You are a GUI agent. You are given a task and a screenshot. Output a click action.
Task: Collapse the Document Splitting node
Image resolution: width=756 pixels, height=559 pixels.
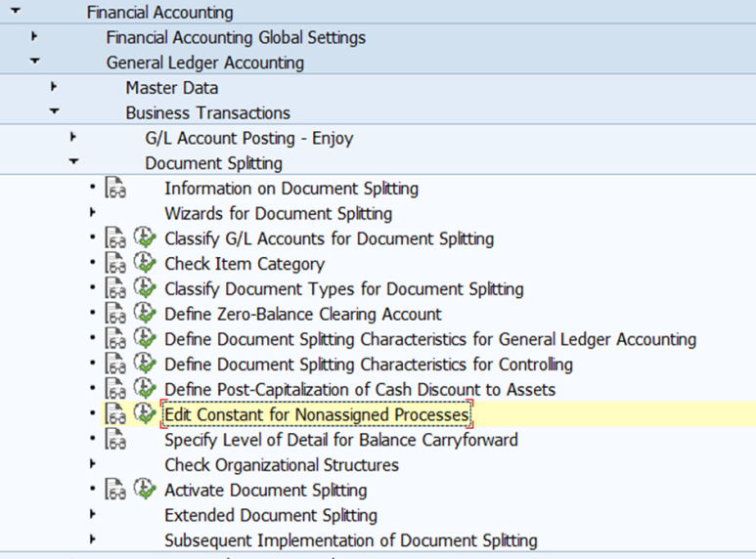73,161
